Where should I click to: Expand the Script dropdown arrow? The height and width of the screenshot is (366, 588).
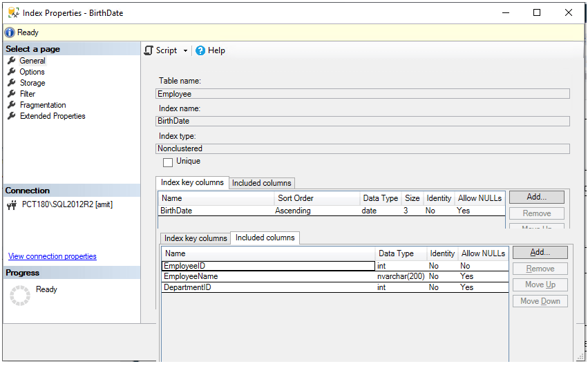tap(185, 51)
